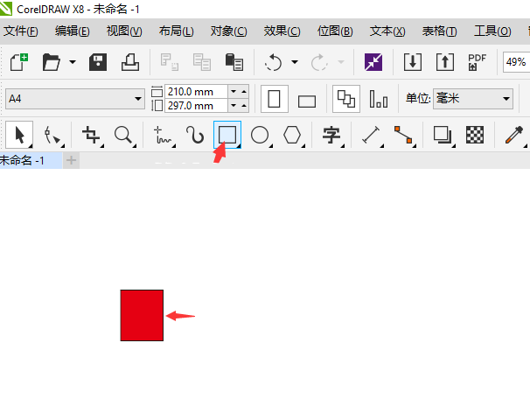The image size is (530, 420).
Task: Create a new document
Action: coord(19,62)
